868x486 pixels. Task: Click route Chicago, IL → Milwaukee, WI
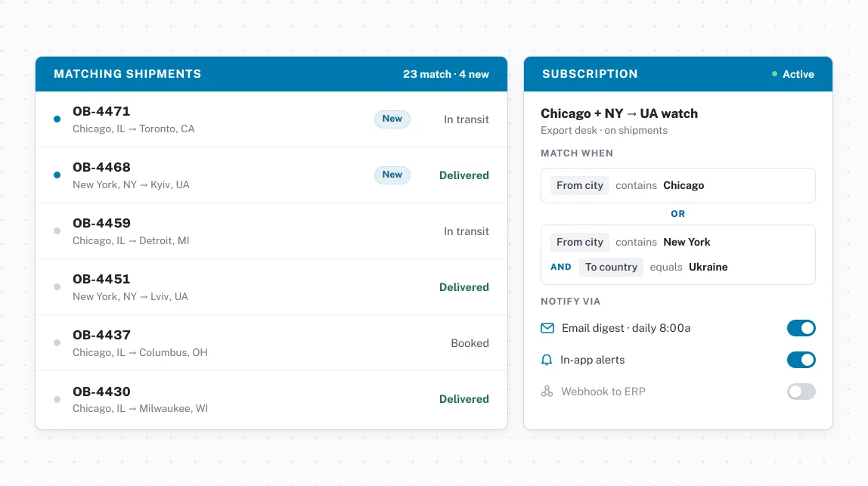(140, 408)
